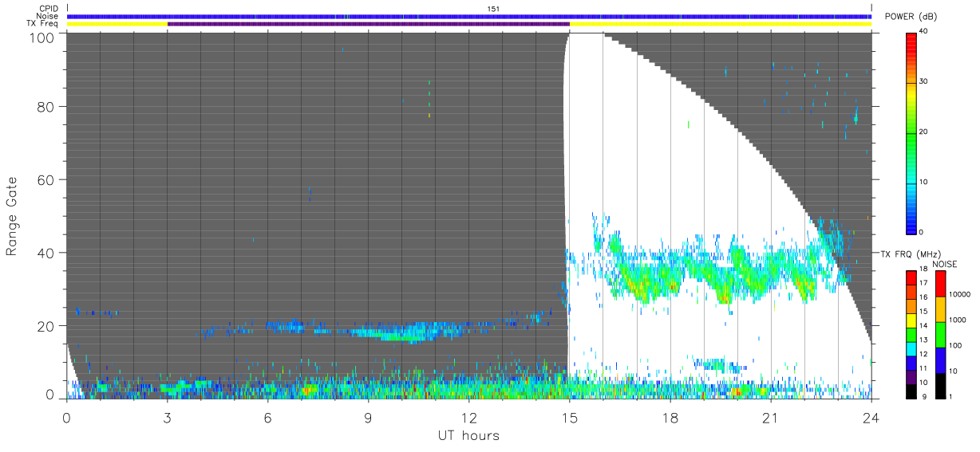Click the 18 label on TX FRQ legend

[x=923, y=270]
